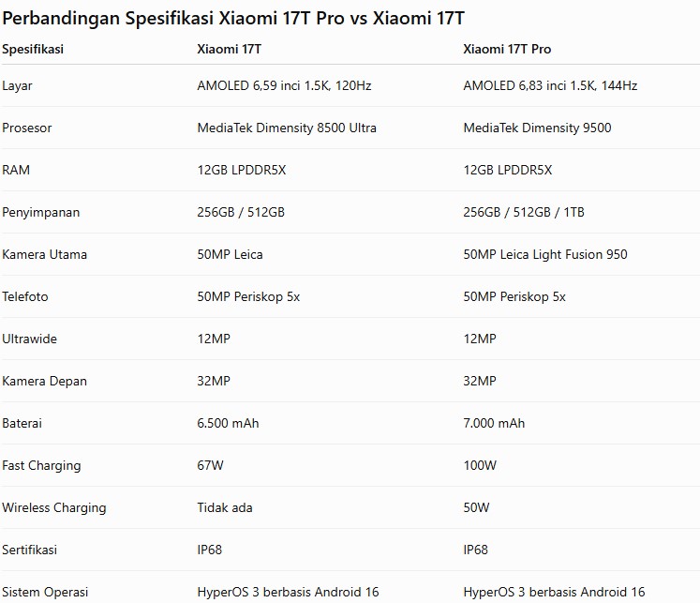Click the Telefoto row label
This screenshot has height=603, width=700.
coord(25,296)
